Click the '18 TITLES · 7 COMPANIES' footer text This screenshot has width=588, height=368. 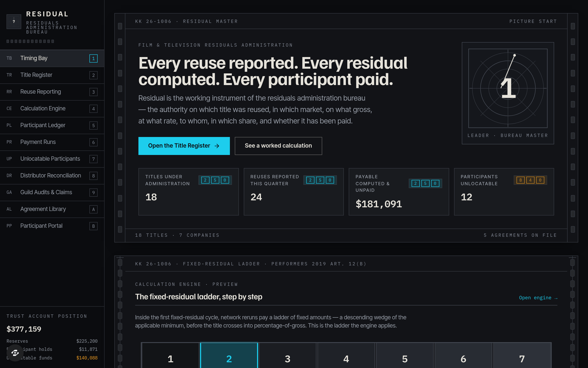(x=177, y=235)
